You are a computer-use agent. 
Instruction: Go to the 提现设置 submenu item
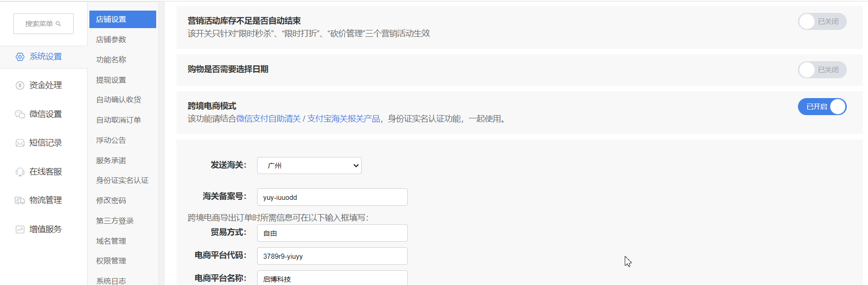click(111, 80)
